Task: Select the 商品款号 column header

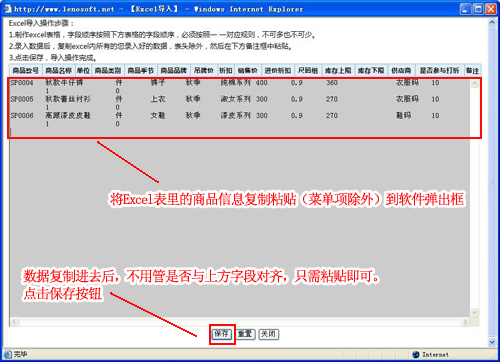Action: (x=26, y=70)
